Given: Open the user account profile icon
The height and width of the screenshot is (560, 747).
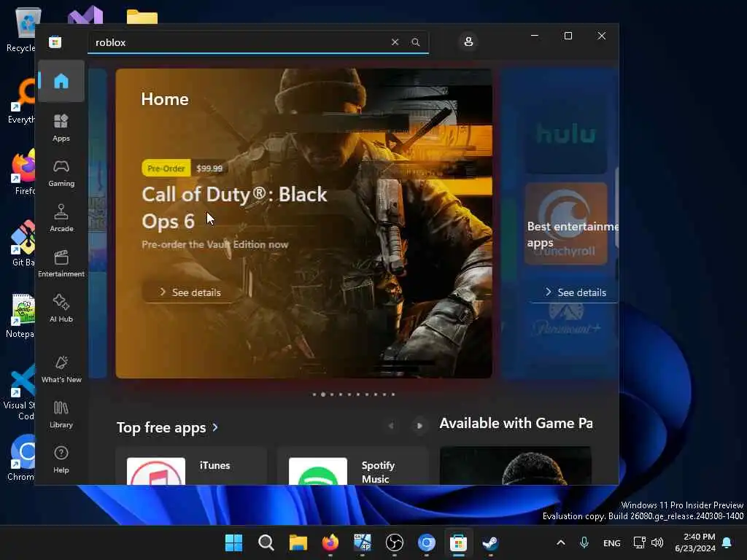Looking at the screenshot, I should pos(468,42).
